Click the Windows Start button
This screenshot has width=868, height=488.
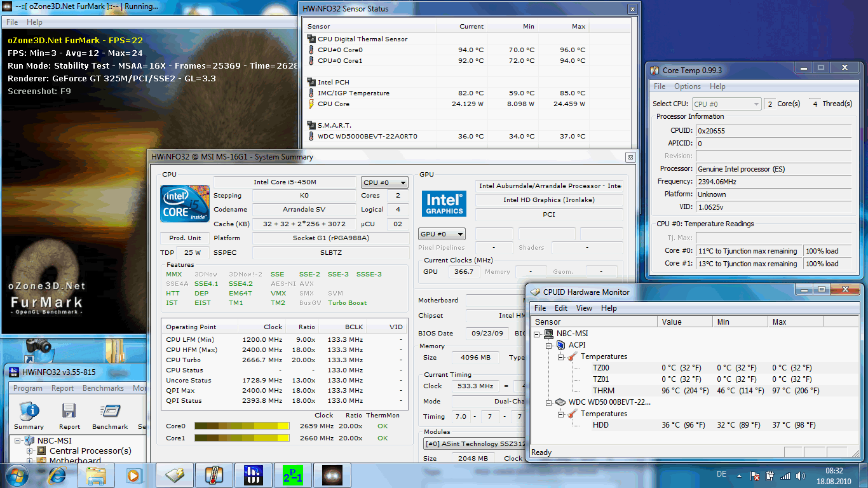click(x=16, y=475)
